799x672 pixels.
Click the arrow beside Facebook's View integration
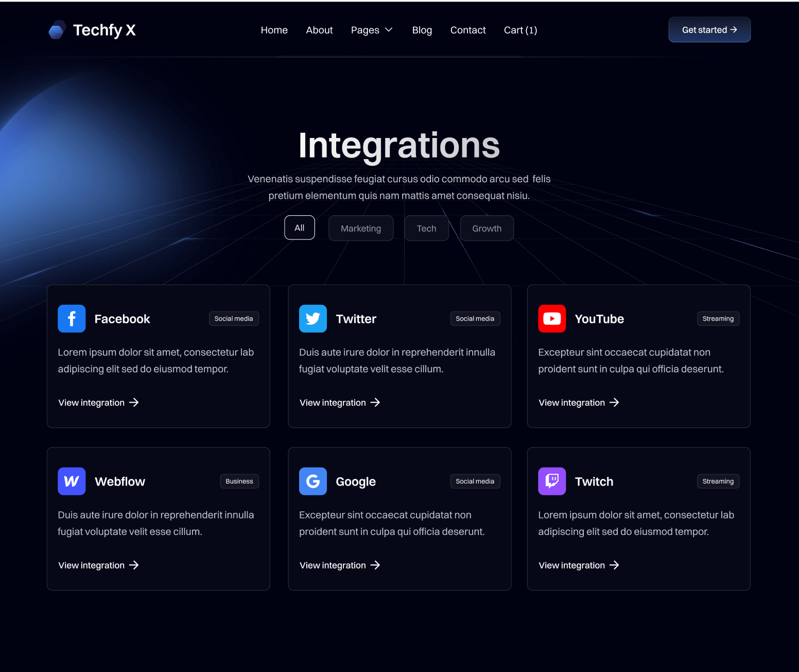[x=134, y=403]
